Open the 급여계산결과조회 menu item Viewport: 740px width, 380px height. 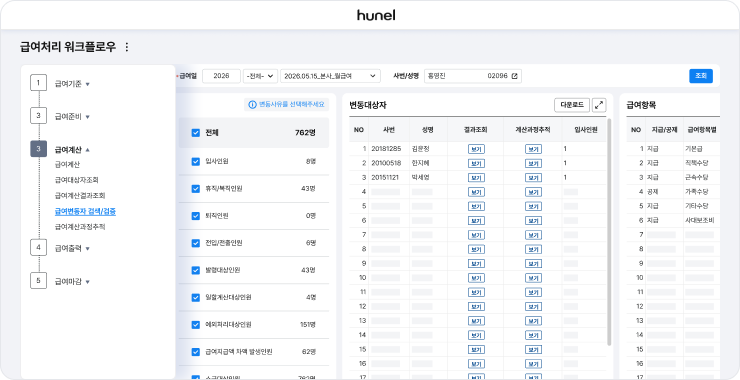click(80, 195)
